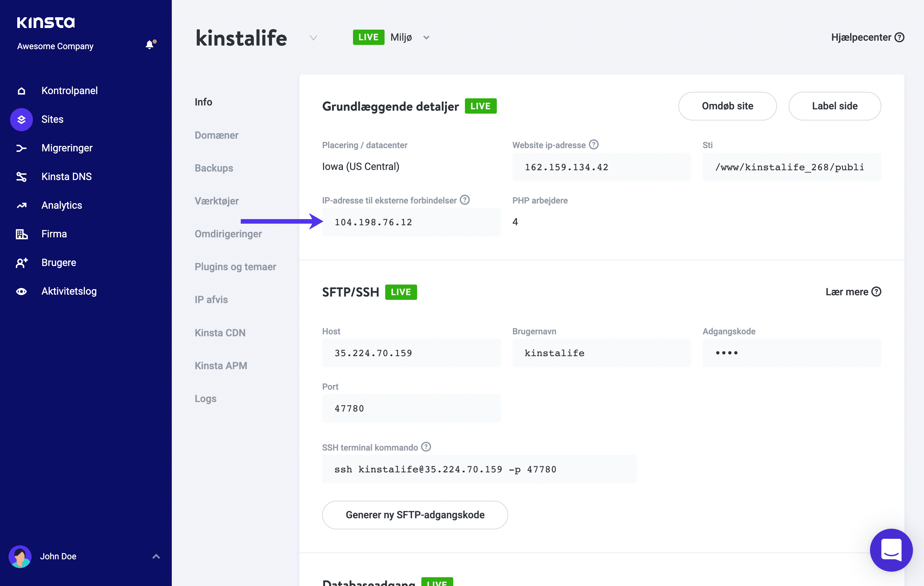This screenshot has width=924, height=586.
Task: Switch to the Kinsta APM tab
Action: [221, 366]
